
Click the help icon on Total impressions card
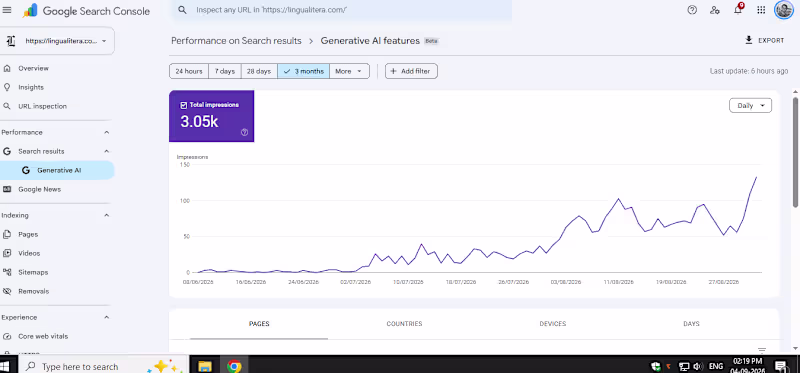pos(244,132)
